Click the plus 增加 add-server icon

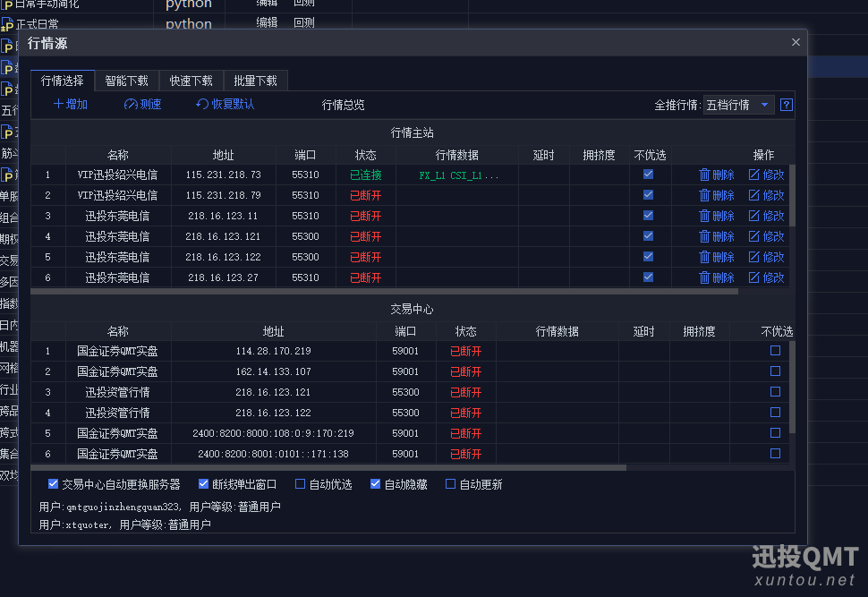(x=58, y=104)
